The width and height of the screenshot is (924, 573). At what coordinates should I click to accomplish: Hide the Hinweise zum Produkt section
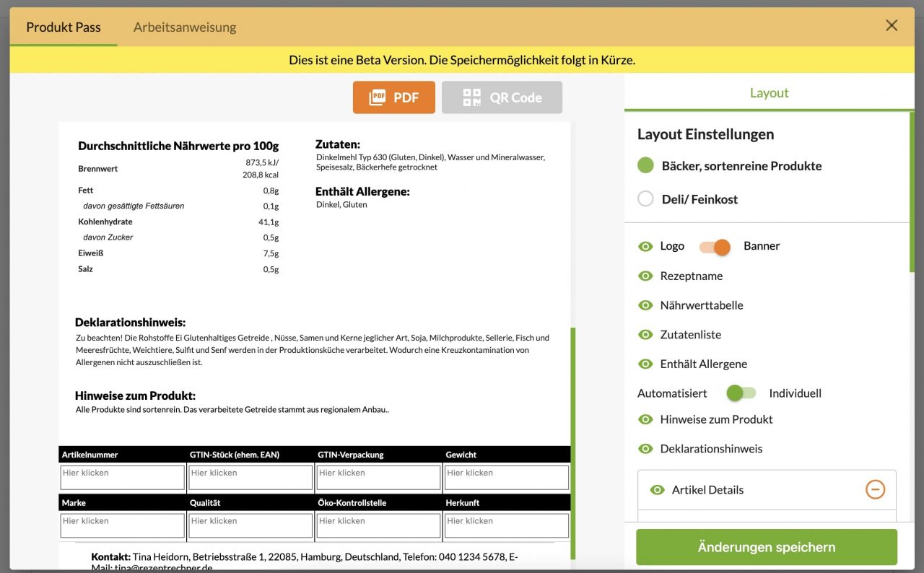tap(645, 419)
